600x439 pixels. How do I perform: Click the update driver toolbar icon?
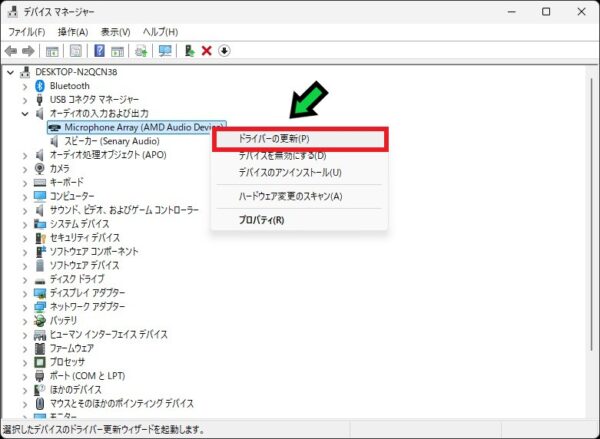click(189, 51)
